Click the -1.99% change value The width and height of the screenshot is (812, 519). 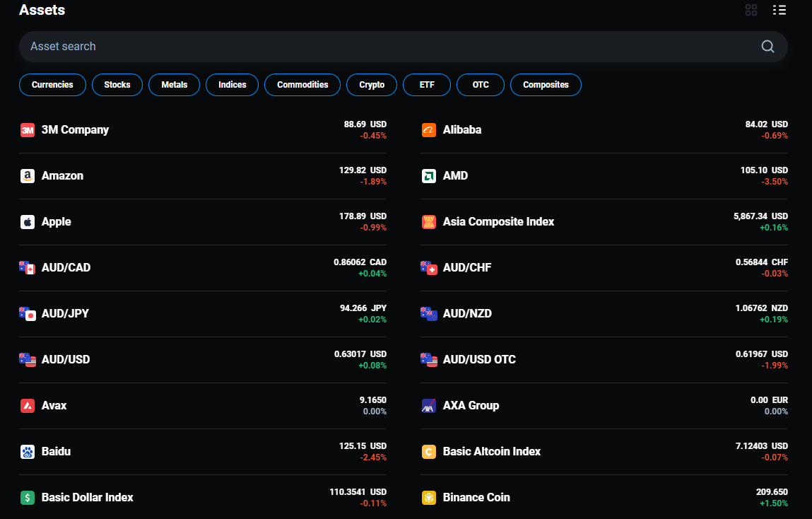tap(775, 366)
